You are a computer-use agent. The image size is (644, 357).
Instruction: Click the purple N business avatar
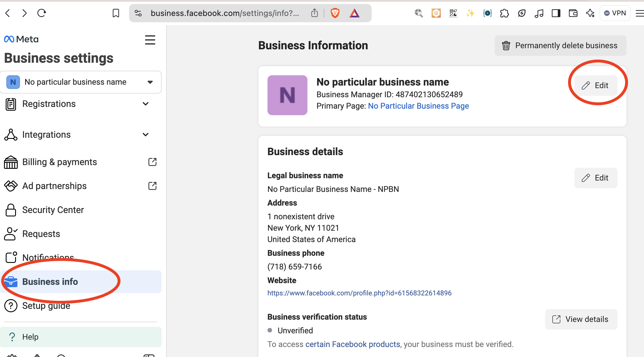[x=287, y=95]
